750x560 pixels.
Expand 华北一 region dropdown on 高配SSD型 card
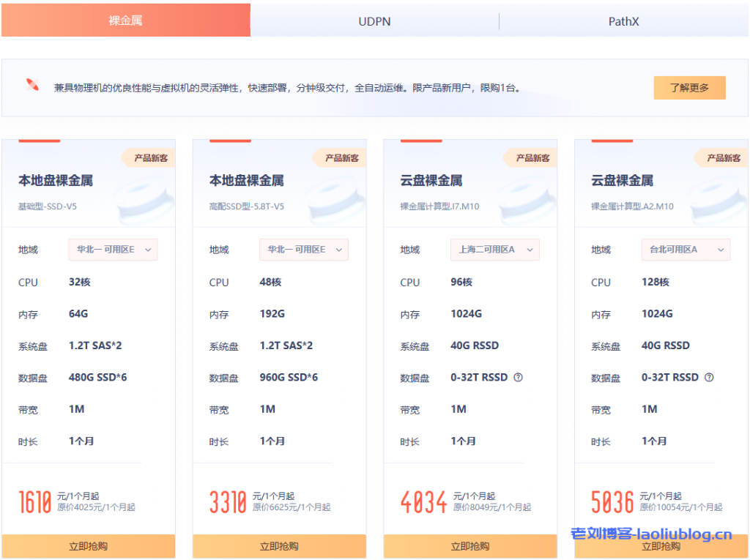tap(304, 250)
